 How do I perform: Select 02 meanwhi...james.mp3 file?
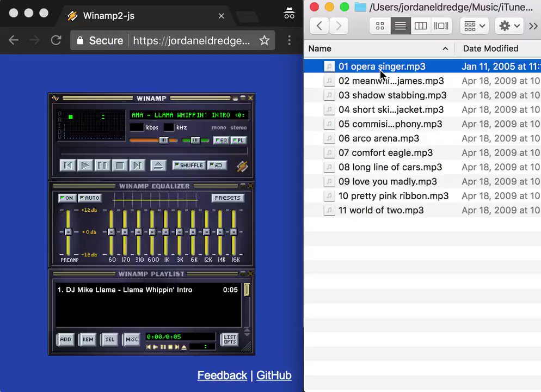(422, 81)
